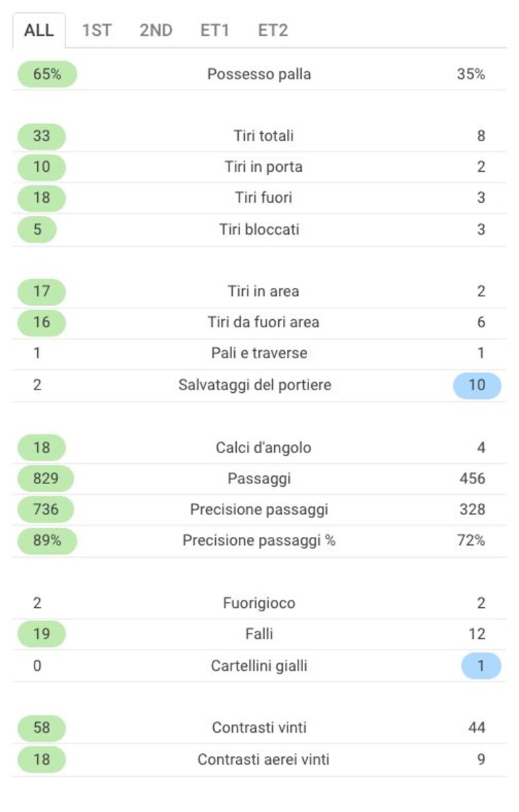
Task: Open the 2ND half tab
Action: (156, 30)
